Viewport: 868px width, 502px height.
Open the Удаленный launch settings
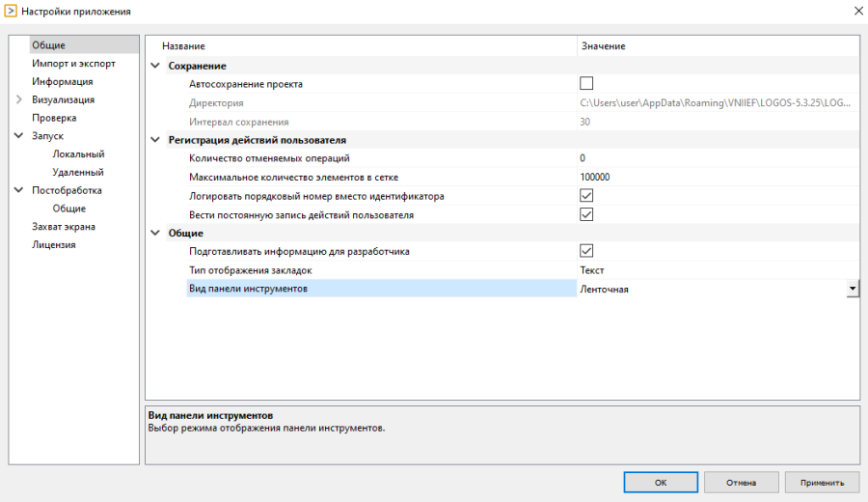[77, 172]
